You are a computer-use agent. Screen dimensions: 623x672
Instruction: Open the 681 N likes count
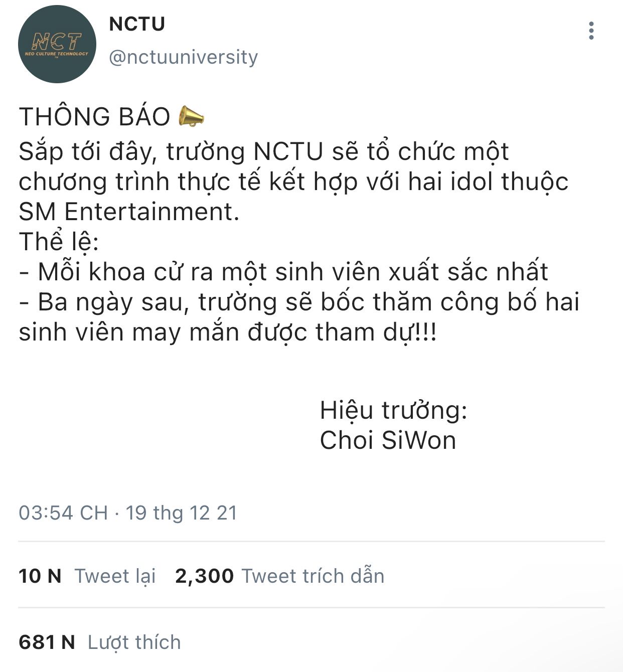point(47,642)
